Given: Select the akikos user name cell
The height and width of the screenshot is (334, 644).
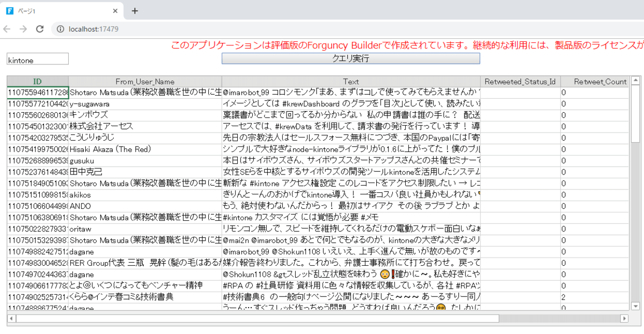Looking at the screenshot, I should click(x=145, y=195).
